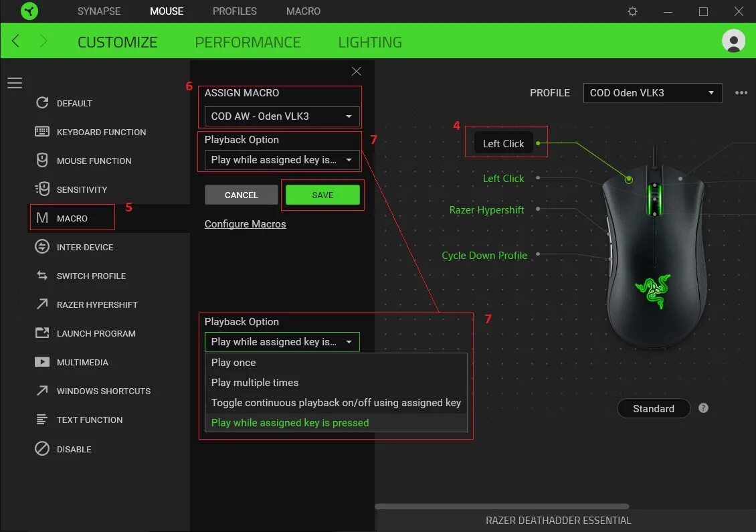Image resolution: width=756 pixels, height=532 pixels.
Task: Click the Razer Synapse logo icon
Action: click(x=29, y=11)
